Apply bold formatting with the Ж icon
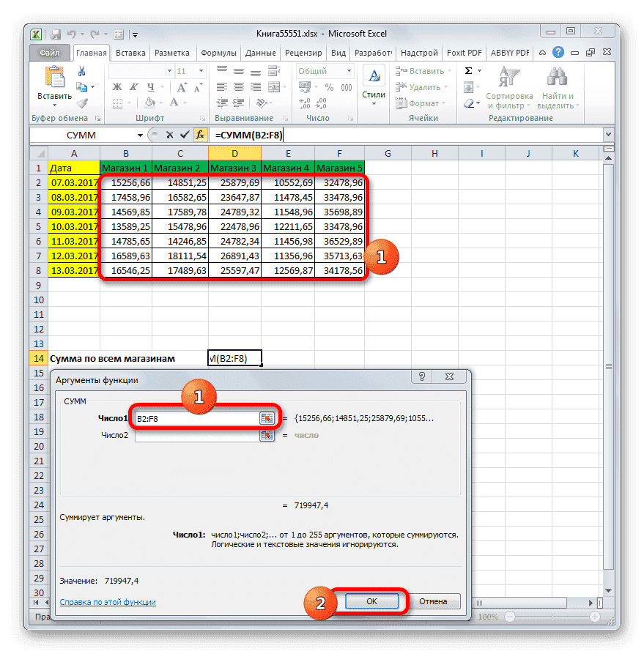The height and width of the screenshot is (654, 644). [117, 88]
